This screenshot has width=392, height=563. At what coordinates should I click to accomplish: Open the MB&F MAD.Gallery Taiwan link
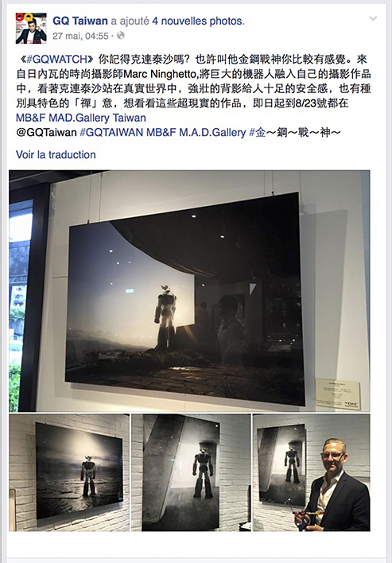pos(81,118)
